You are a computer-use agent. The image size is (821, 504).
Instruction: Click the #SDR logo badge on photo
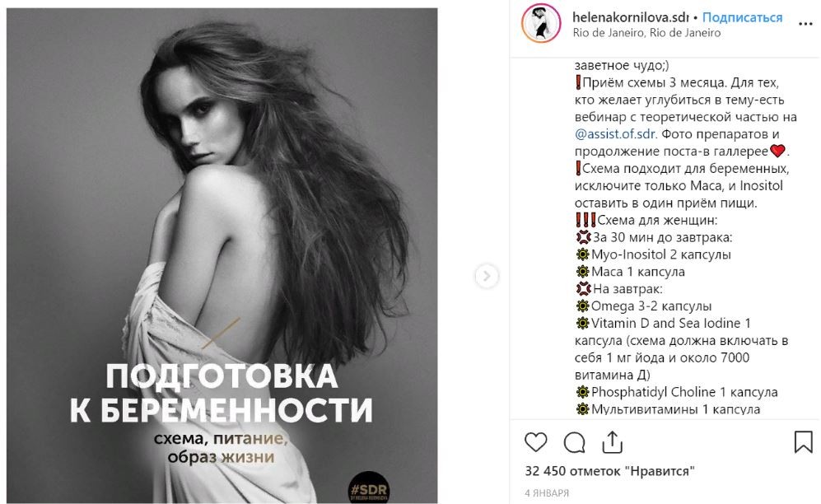[x=369, y=488]
